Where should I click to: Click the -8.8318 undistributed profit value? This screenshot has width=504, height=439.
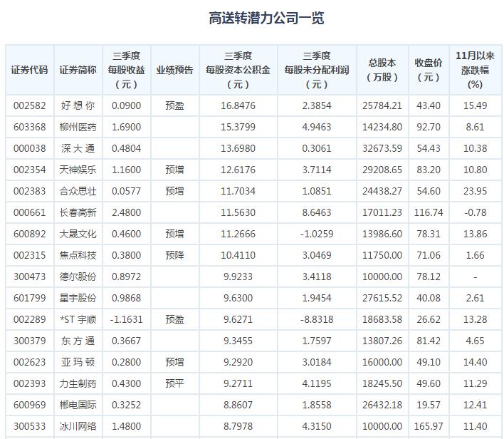[317, 319]
